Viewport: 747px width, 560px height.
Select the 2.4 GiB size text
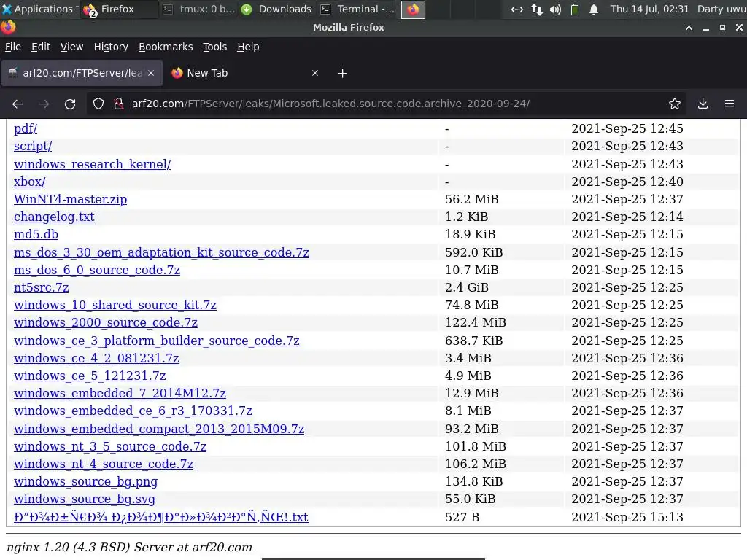point(466,287)
